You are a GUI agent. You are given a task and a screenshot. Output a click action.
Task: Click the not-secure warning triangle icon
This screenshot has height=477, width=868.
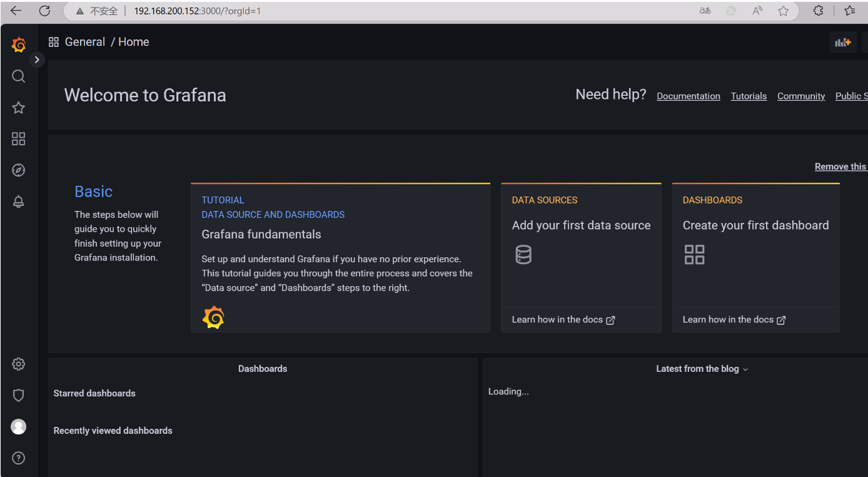coord(79,11)
